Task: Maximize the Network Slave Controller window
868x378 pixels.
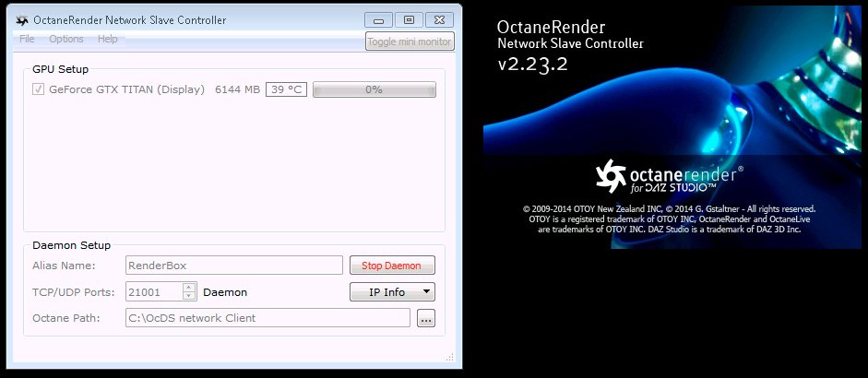Action: click(409, 20)
